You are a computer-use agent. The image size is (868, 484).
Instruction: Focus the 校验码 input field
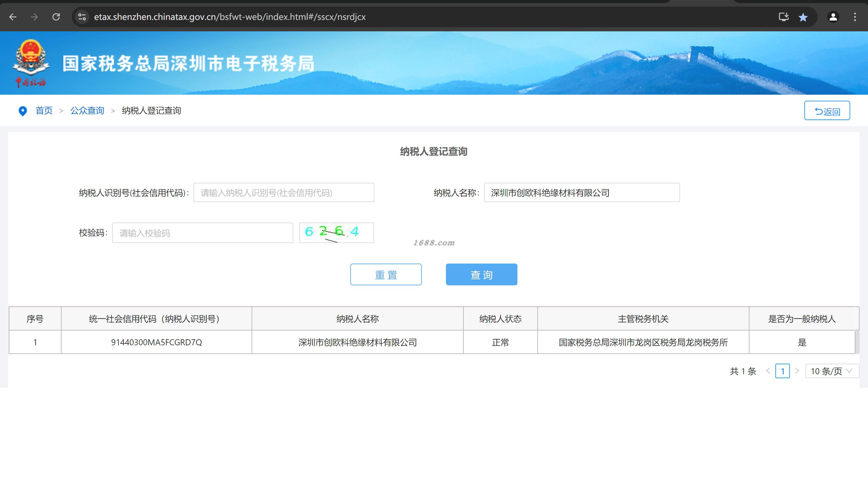click(202, 233)
